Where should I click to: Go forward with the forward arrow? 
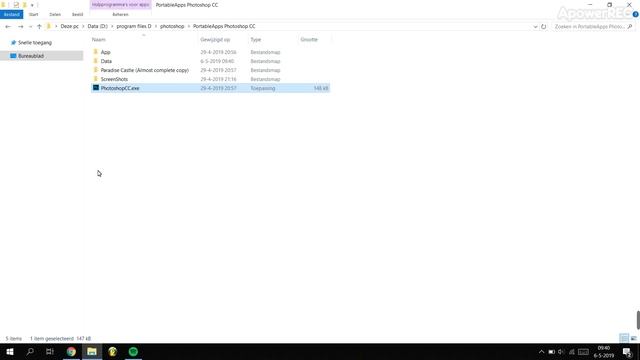20,27
